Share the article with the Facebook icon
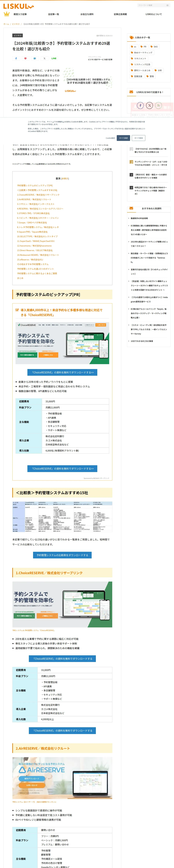Viewport: 174px width, 868px height. click(x=16, y=58)
